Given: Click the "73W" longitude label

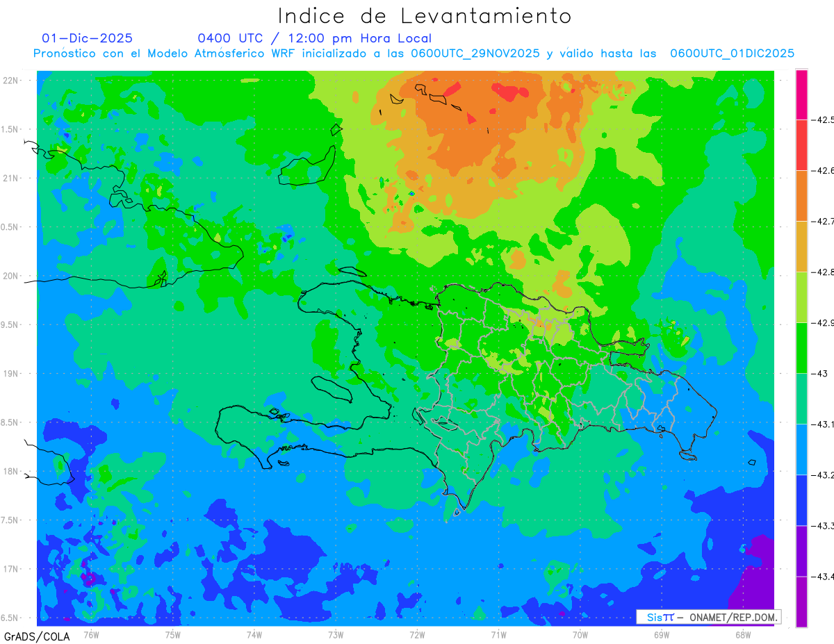Looking at the screenshot, I should [x=336, y=634].
